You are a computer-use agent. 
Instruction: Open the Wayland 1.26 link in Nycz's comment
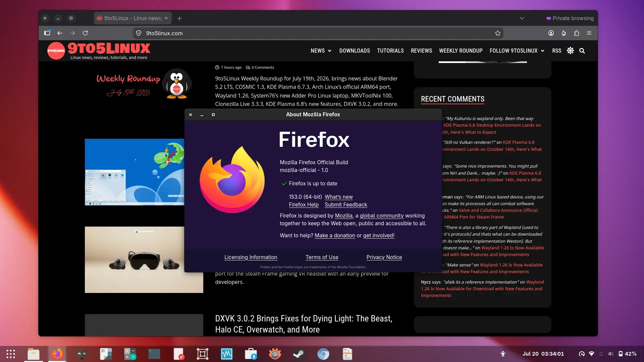coord(482,289)
